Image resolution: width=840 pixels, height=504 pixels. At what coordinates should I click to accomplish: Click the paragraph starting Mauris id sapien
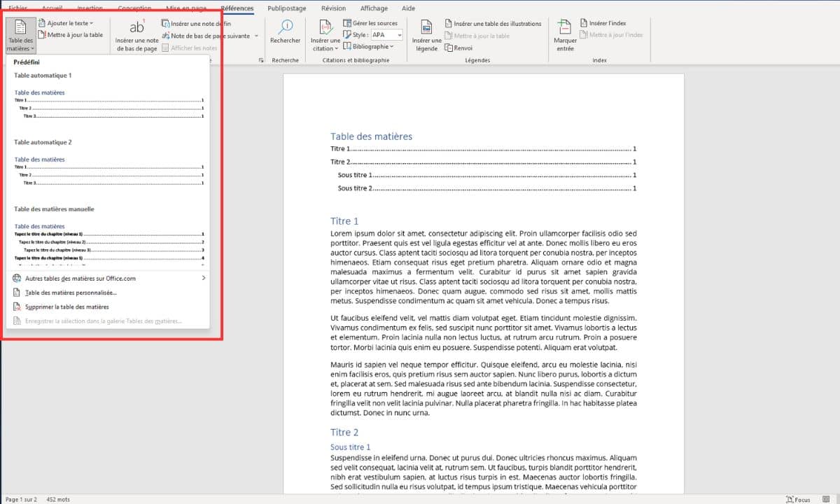point(484,388)
